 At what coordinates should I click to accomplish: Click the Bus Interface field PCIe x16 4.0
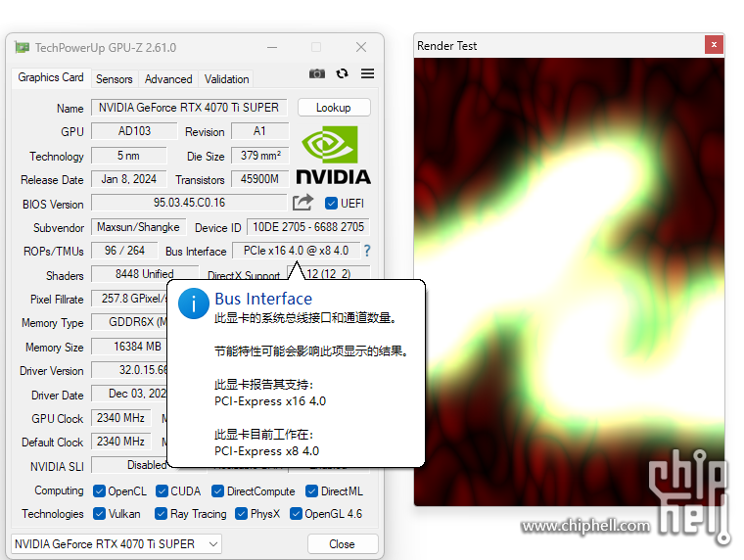[x=296, y=251]
